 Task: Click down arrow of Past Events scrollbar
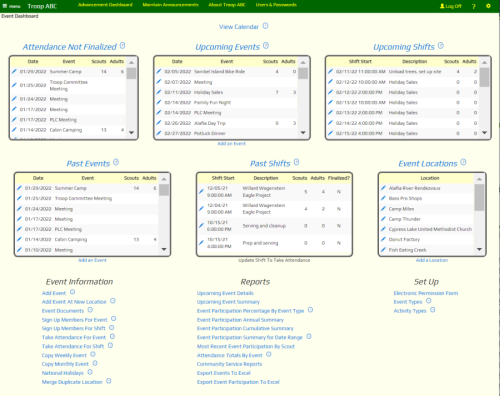(x=164, y=249)
